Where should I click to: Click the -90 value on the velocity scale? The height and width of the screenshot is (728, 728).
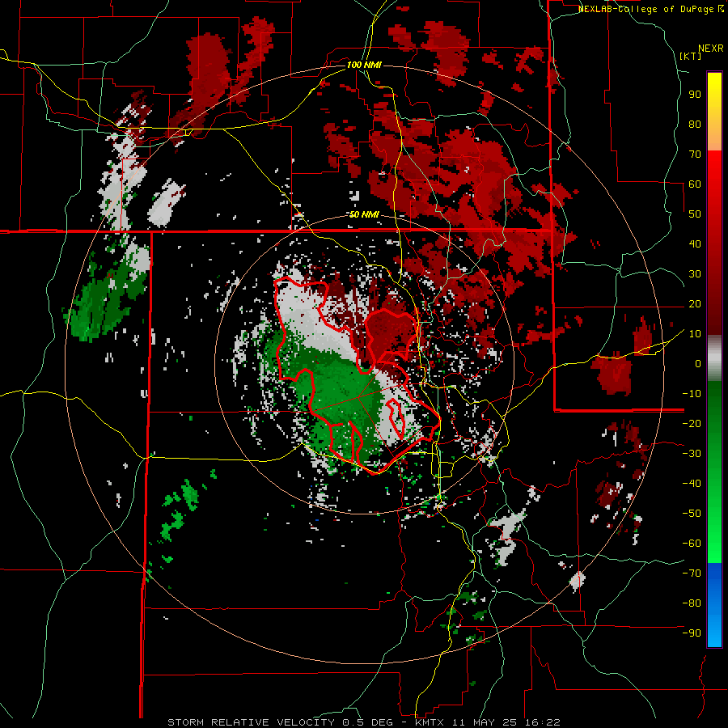pos(692,633)
